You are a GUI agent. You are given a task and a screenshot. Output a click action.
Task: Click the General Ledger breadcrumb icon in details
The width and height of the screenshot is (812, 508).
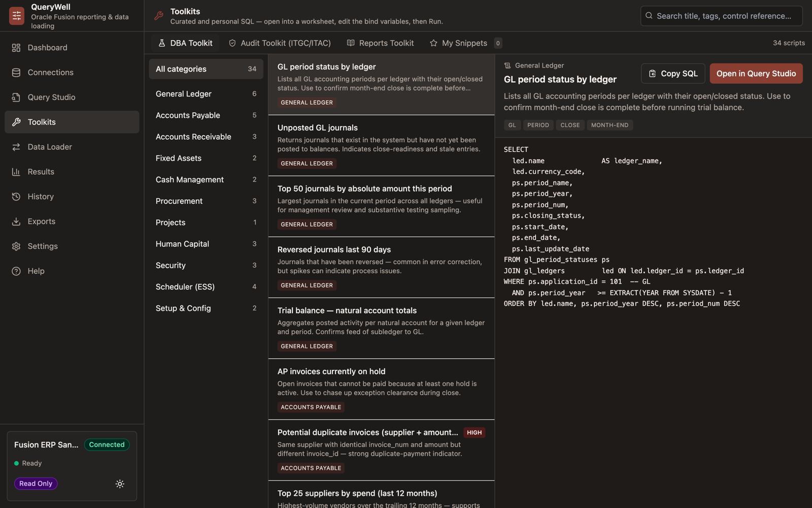click(507, 66)
